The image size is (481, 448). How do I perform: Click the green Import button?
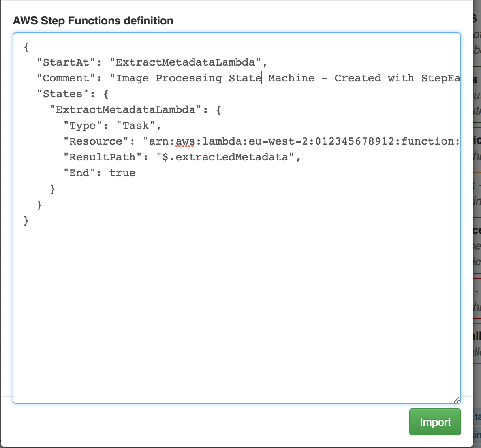pos(435,422)
